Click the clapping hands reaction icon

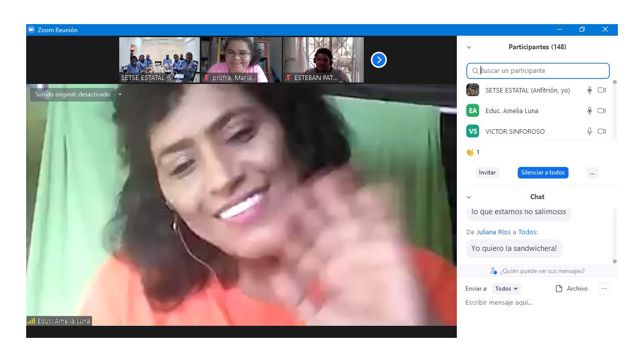tap(470, 152)
